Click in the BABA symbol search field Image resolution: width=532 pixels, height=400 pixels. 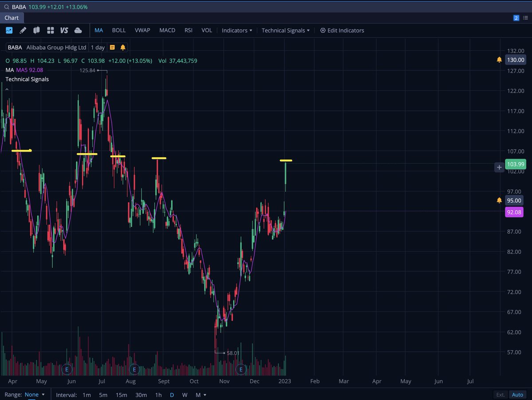[266, 7]
